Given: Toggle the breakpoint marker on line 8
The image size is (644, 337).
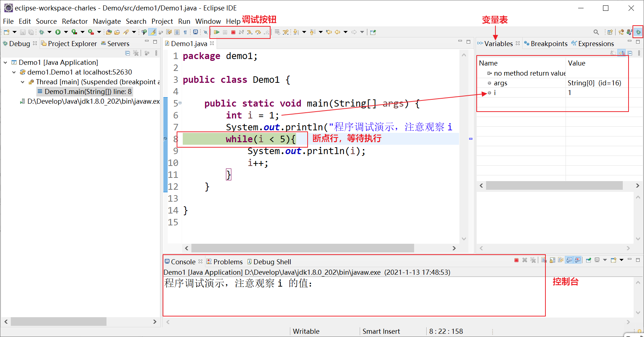Looking at the screenshot, I should [x=165, y=139].
